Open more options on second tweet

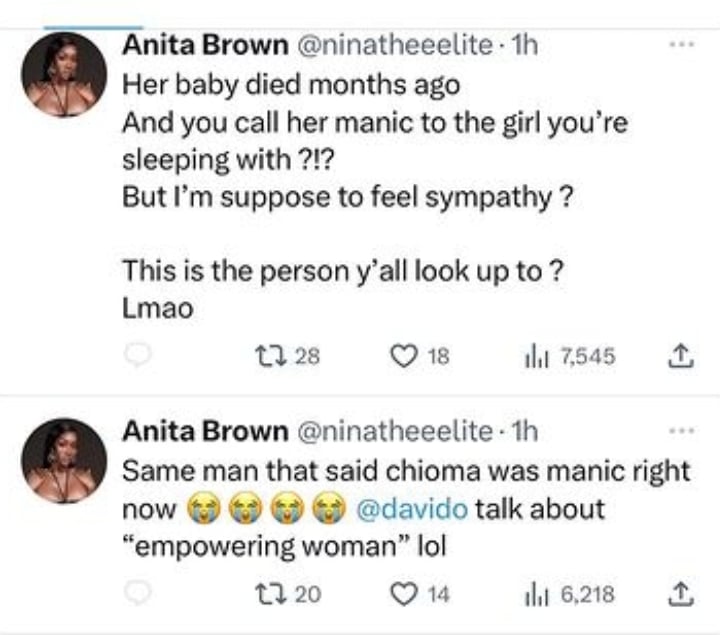(680, 431)
